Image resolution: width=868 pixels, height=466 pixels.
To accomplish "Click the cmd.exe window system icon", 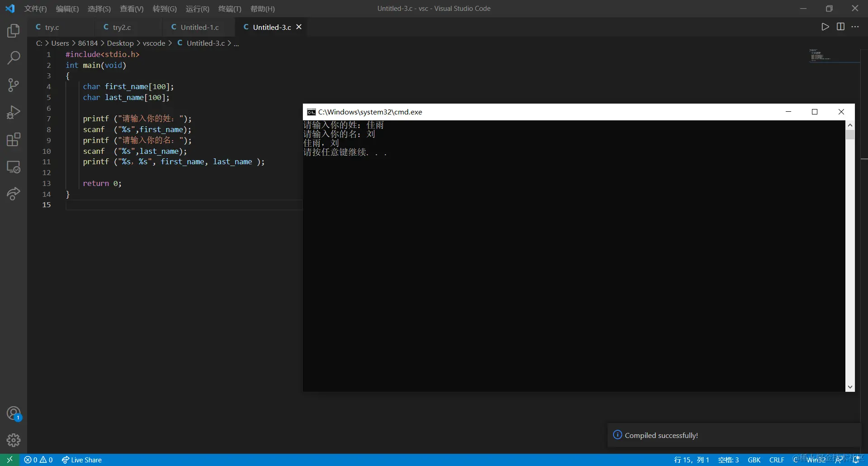I will (311, 112).
